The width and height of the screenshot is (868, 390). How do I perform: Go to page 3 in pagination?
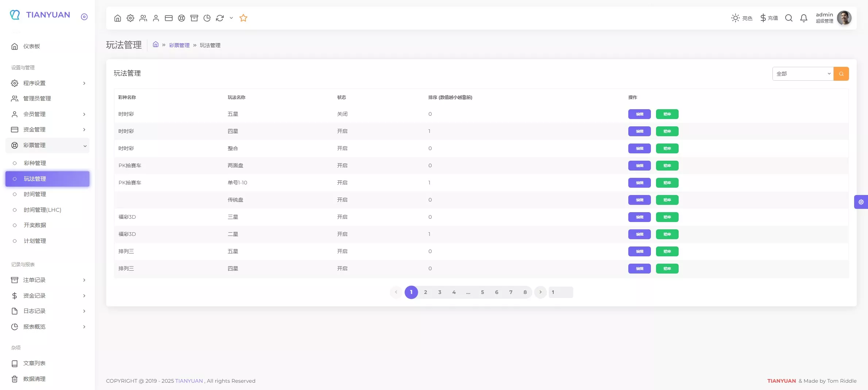440,292
